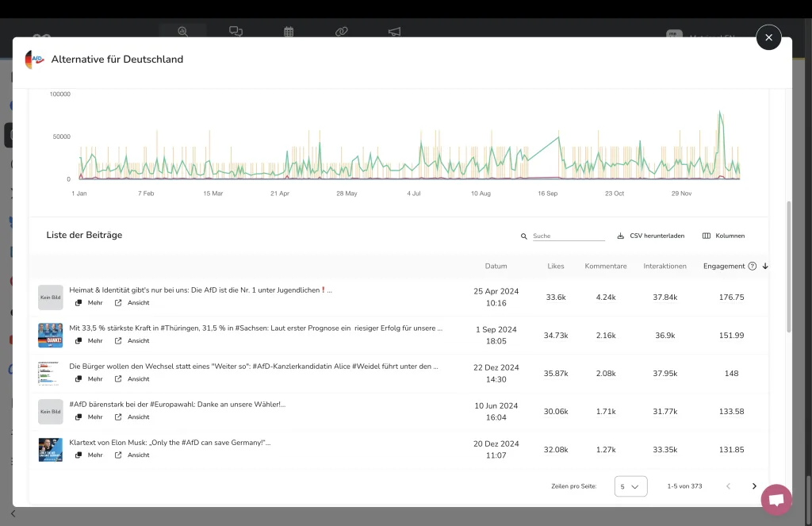Click the Kein Bild thumbnail of Europawahl post
Viewport: 812px width, 526px height.
[50, 412]
